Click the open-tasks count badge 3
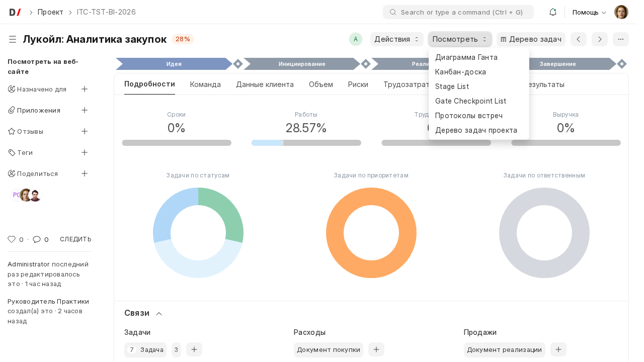The width and height of the screenshot is (644, 362). [176, 350]
